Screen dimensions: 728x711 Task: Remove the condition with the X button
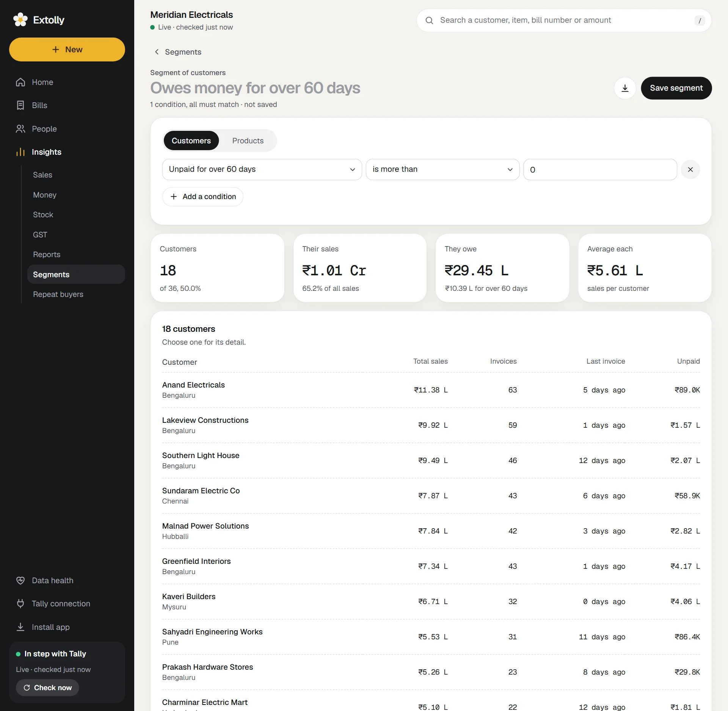[690, 170]
